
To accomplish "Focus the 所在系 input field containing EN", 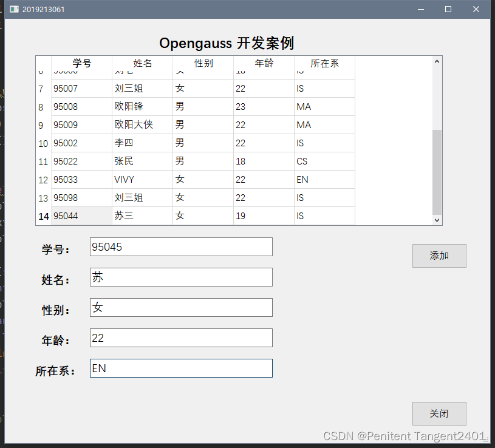I will [181, 368].
